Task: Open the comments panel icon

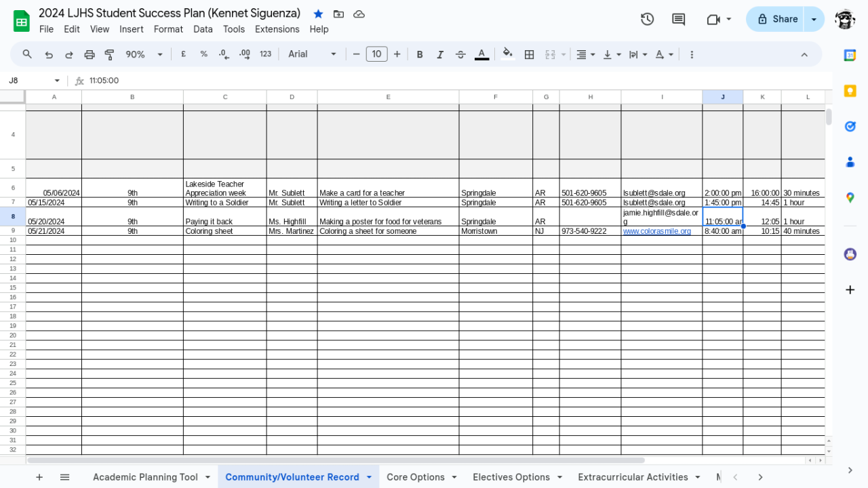Action: coord(678,19)
